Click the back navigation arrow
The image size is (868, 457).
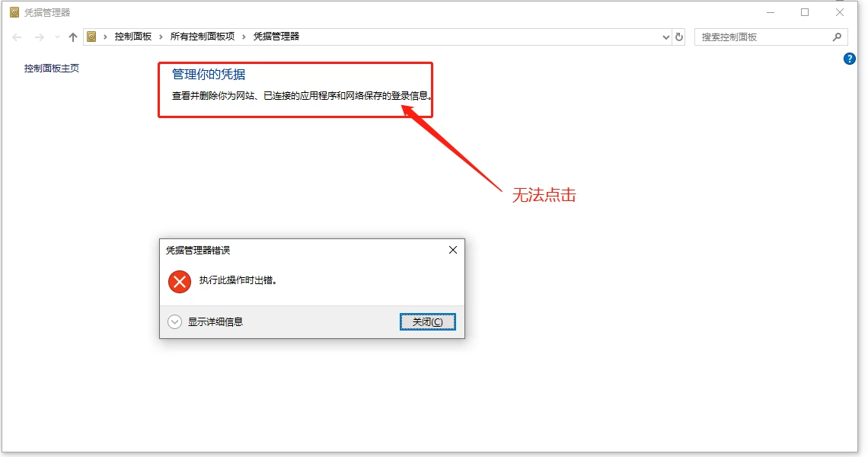click(17, 37)
